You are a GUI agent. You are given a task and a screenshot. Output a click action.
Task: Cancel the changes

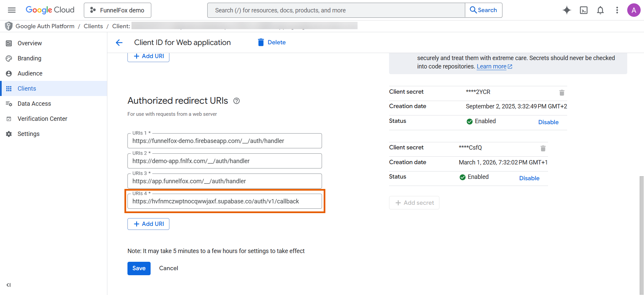(x=168, y=268)
